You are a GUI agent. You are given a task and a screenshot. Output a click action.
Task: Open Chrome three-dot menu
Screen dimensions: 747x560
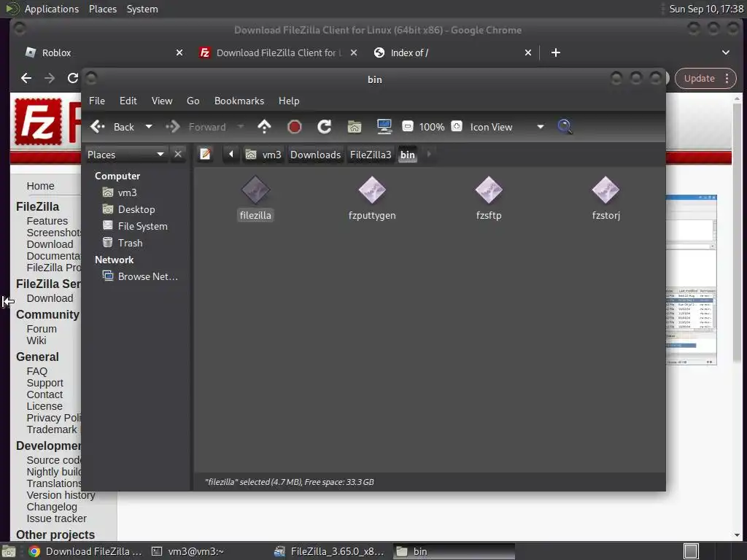click(x=727, y=78)
